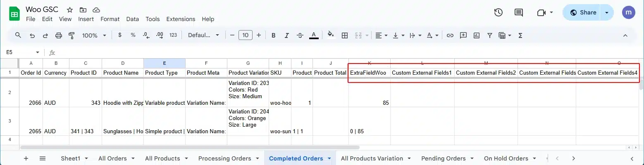The width and height of the screenshot is (644, 165).
Task: Click the add new sheet plus button
Action: coord(26,158)
